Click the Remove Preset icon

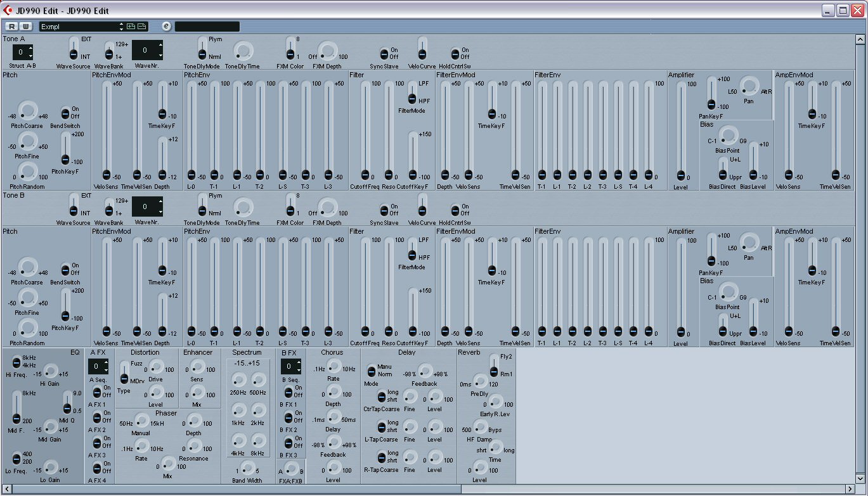[x=142, y=27]
